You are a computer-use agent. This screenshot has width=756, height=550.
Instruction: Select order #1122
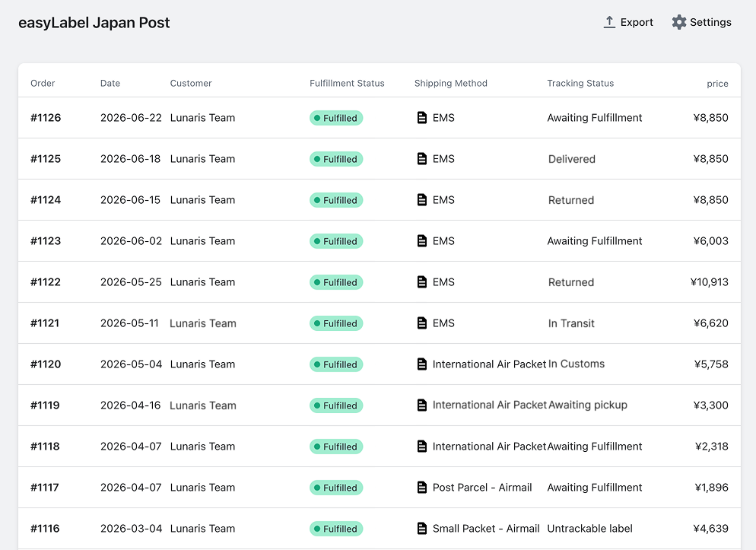click(46, 282)
